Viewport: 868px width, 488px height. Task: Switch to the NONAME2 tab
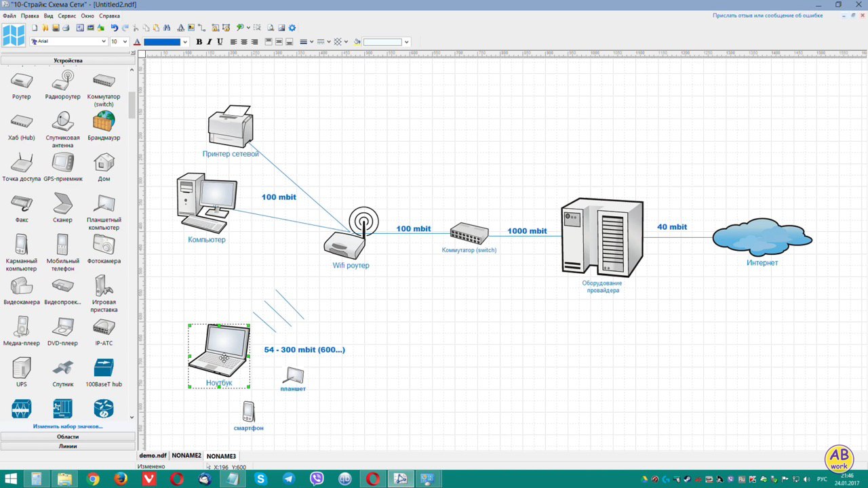[186, 456]
